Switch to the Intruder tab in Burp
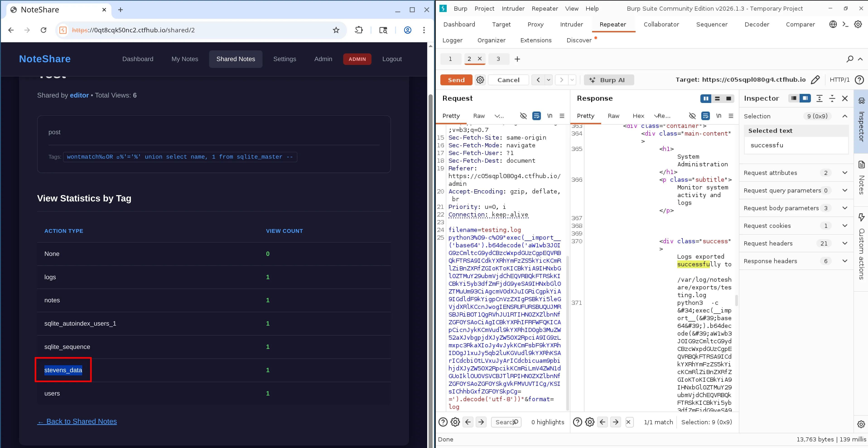868x448 pixels. (x=571, y=24)
